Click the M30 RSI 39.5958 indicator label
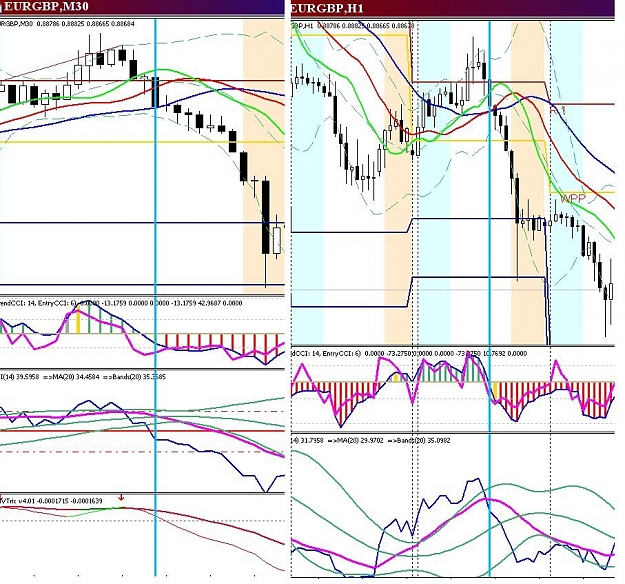Image resolution: width=625 pixels, height=584 pixels. tap(83, 377)
